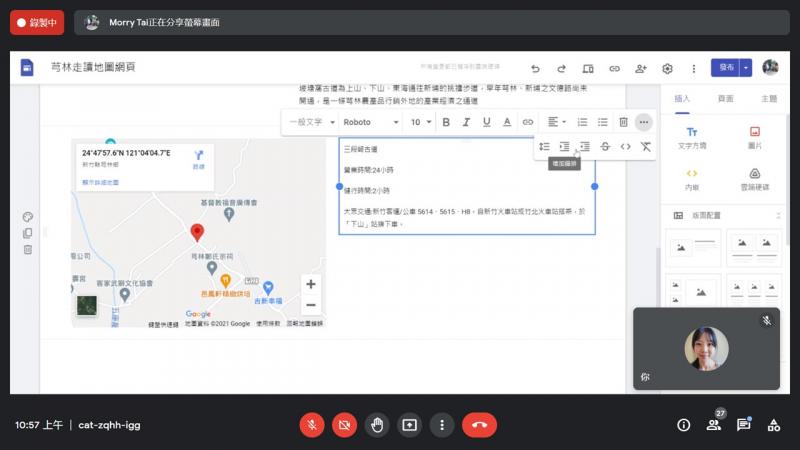This screenshot has width=800, height=450.
Task: Open the Sites account avatar
Action: click(x=770, y=67)
